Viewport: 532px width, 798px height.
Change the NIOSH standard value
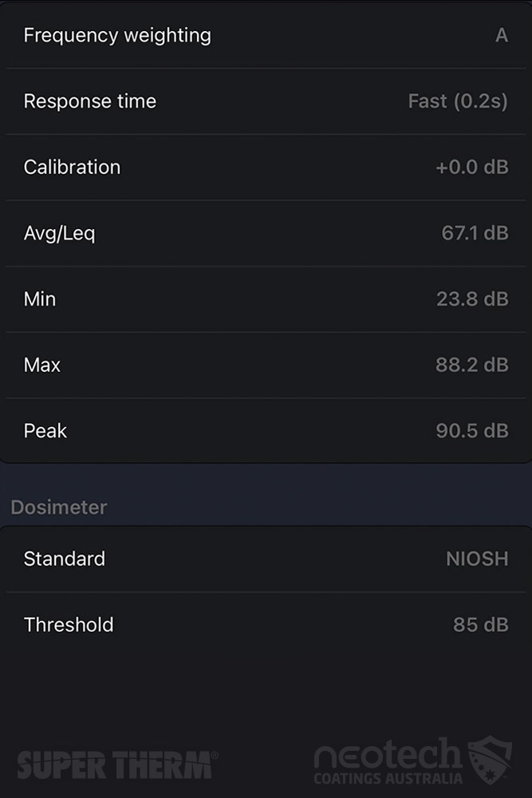pyautogui.click(x=477, y=559)
